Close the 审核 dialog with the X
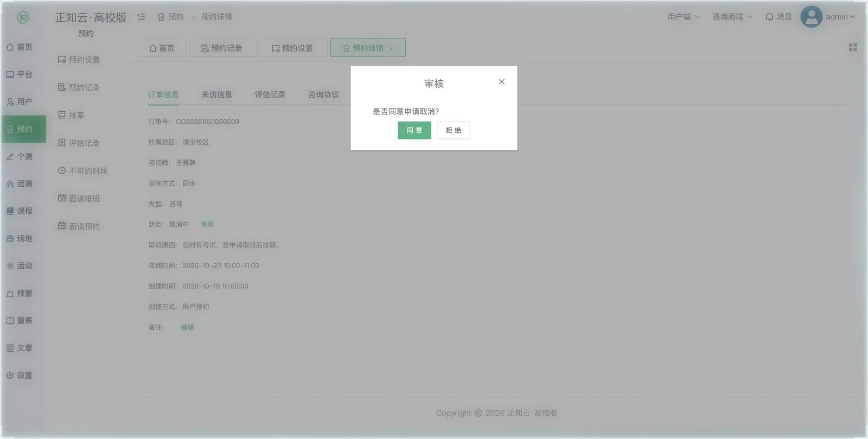Image resolution: width=868 pixels, height=439 pixels. [502, 82]
